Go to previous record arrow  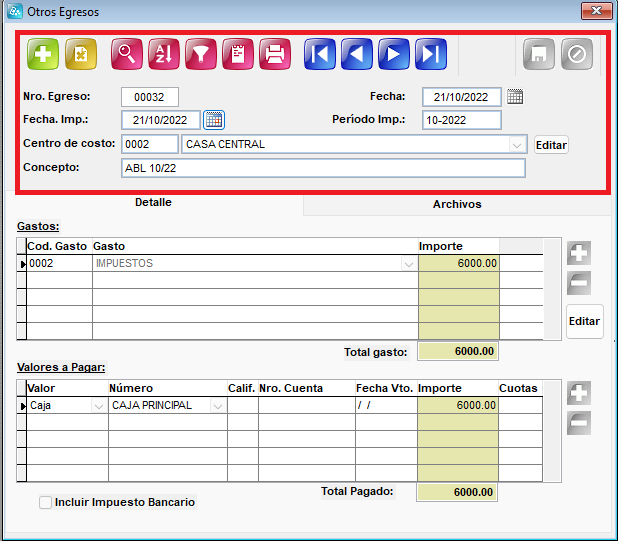[x=357, y=54]
